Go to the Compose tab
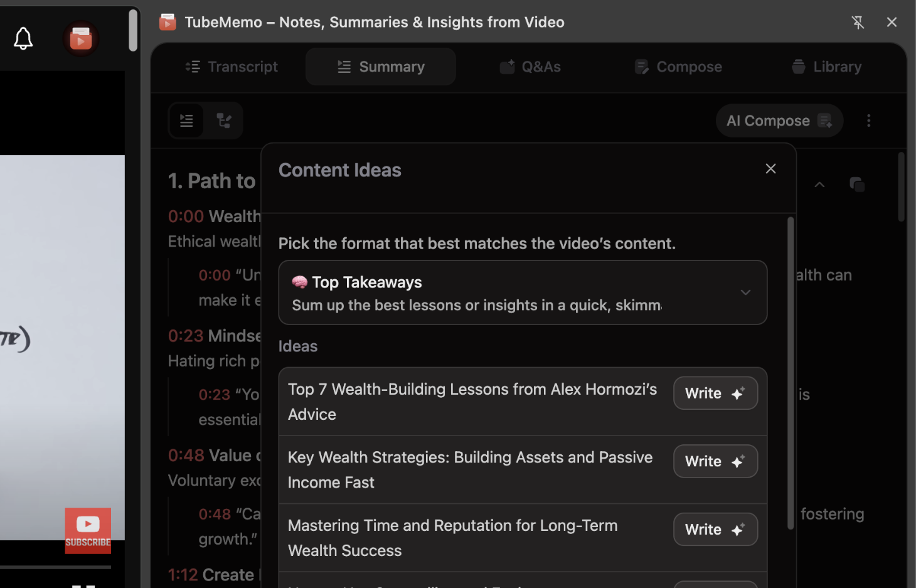Image resolution: width=916 pixels, height=588 pixels. [x=678, y=67]
